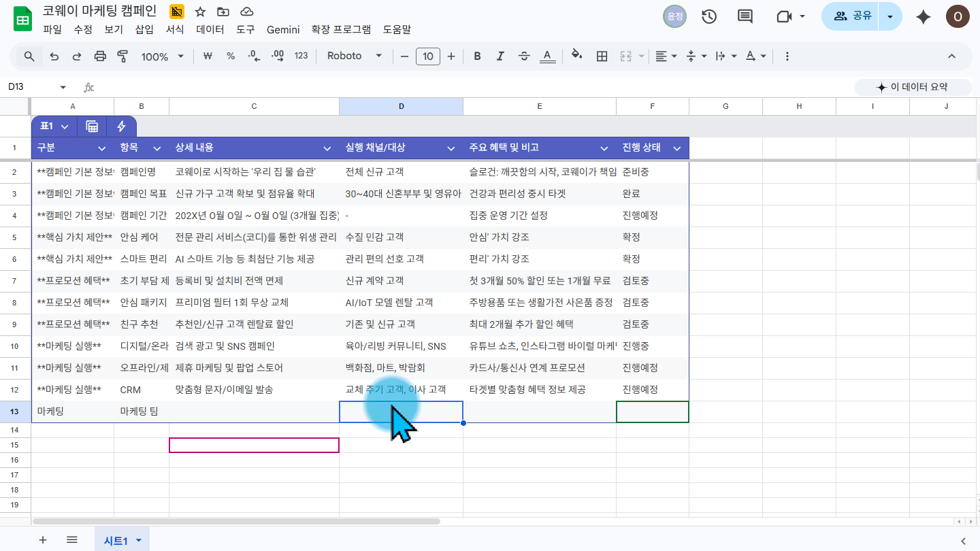The image size is (980, 551).
Task: Click the Gemini sparkle icon
Action: coord(924,17)
